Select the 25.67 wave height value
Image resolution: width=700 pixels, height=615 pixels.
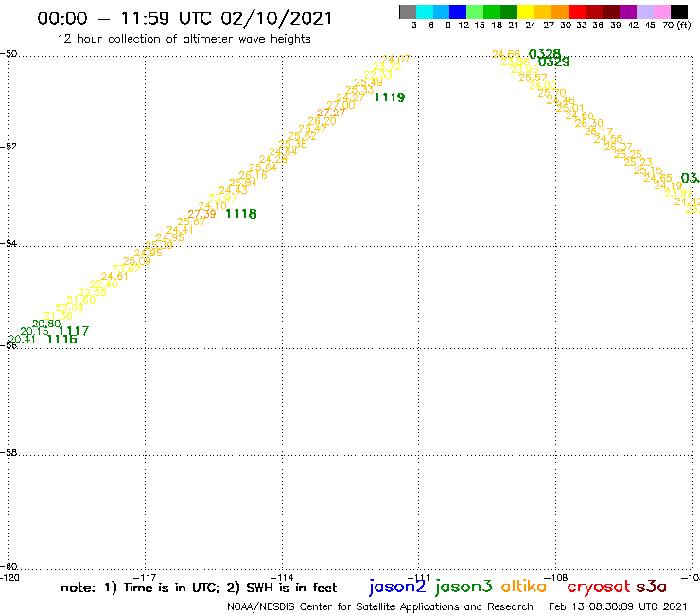point(191,221)
